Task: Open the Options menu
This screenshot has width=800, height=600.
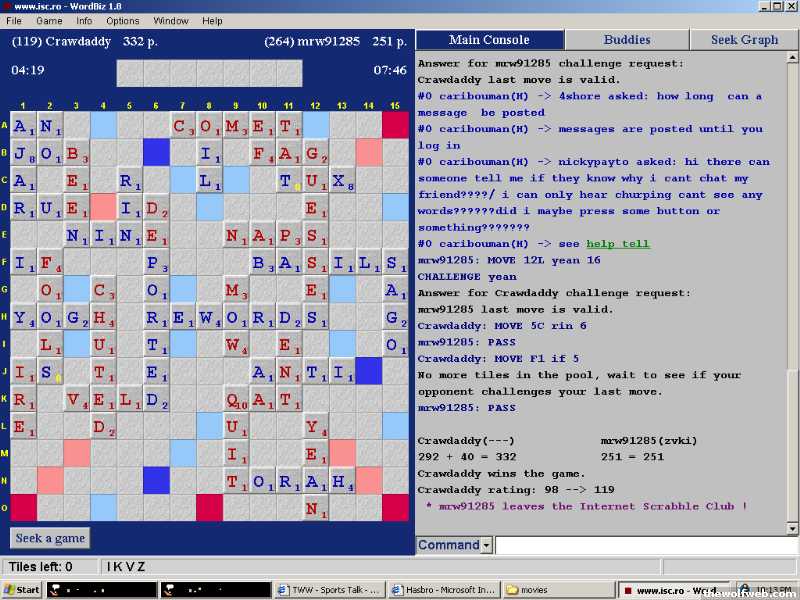Action: click(123, 21)
